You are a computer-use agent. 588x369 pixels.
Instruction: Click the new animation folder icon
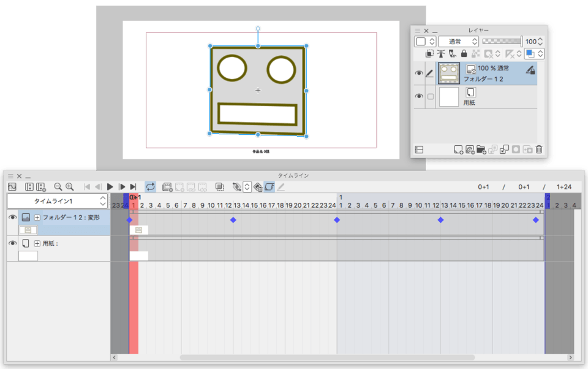167,187
